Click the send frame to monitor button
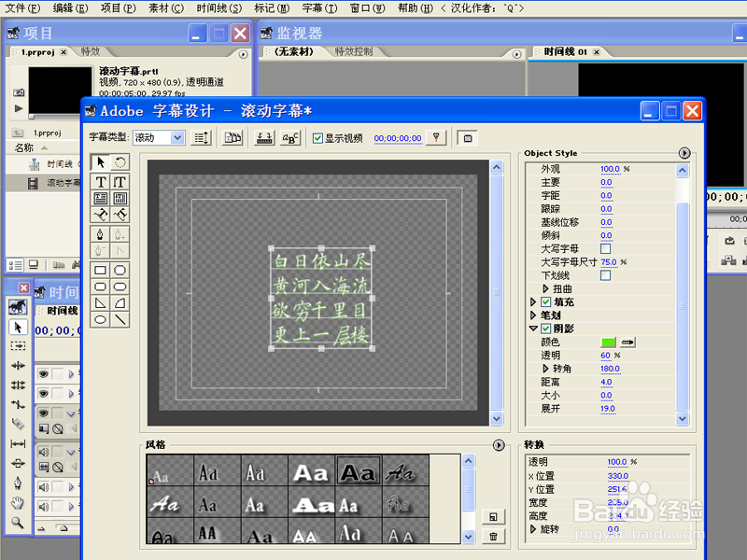The height and width of the screenshot is (560, 747). coord(468,138)
